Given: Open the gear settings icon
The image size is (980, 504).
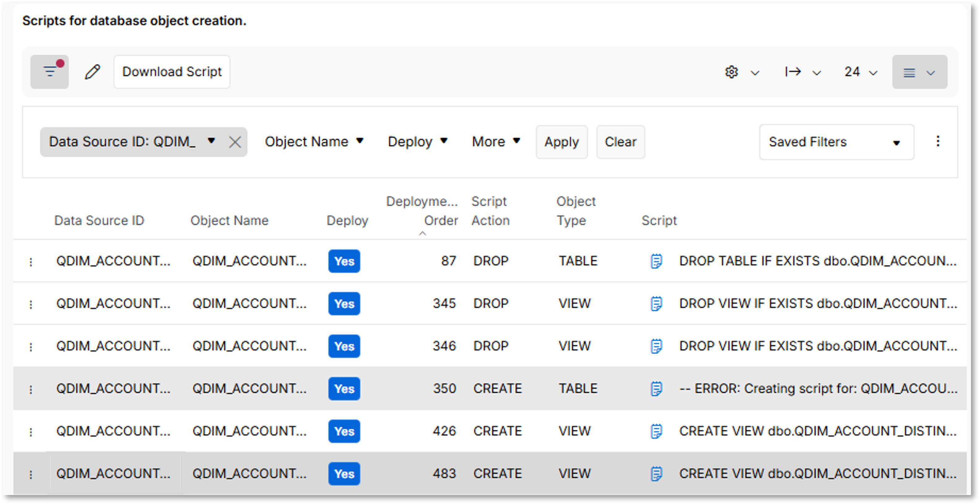Looking at the screenshot, I should [731, 72].
